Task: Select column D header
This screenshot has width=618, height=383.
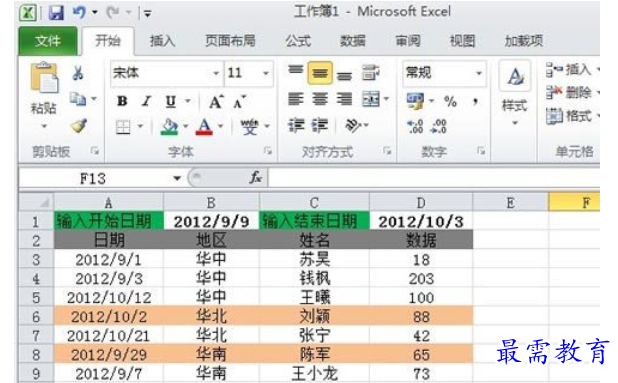Action: [x=421, y=203]
